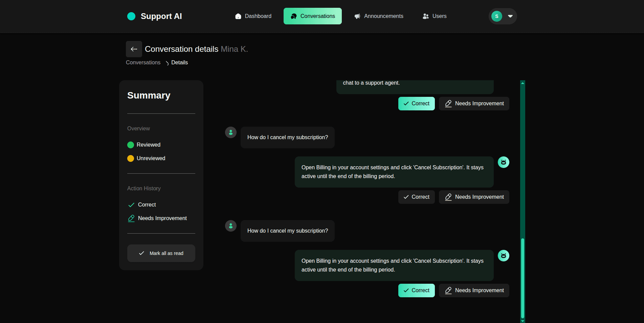Select the green Reviewed status dot
This screenshot has height=323, width=644.
click(131, 145)
